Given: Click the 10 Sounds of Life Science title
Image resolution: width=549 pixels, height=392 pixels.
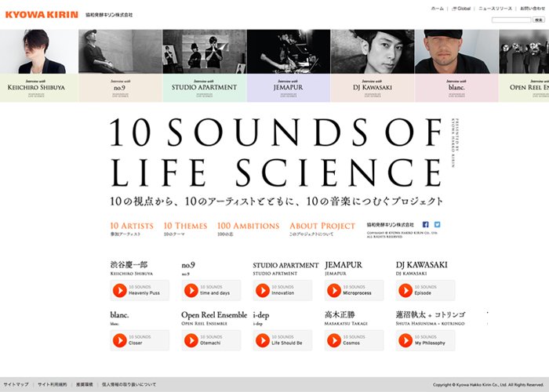Looking at the screenshot, I should (x=276, y=152).
